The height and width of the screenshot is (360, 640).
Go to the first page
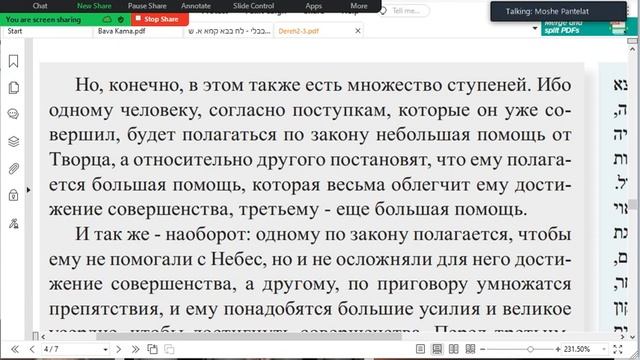click(15, 349)
